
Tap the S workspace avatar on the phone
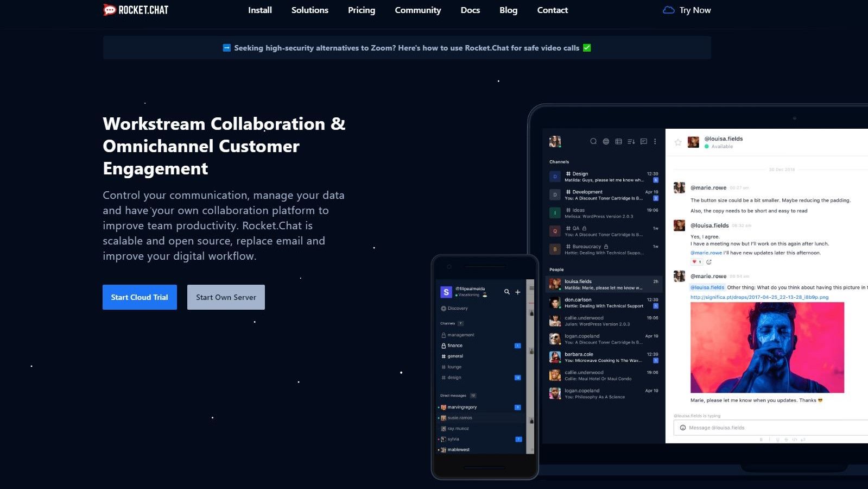446,292
